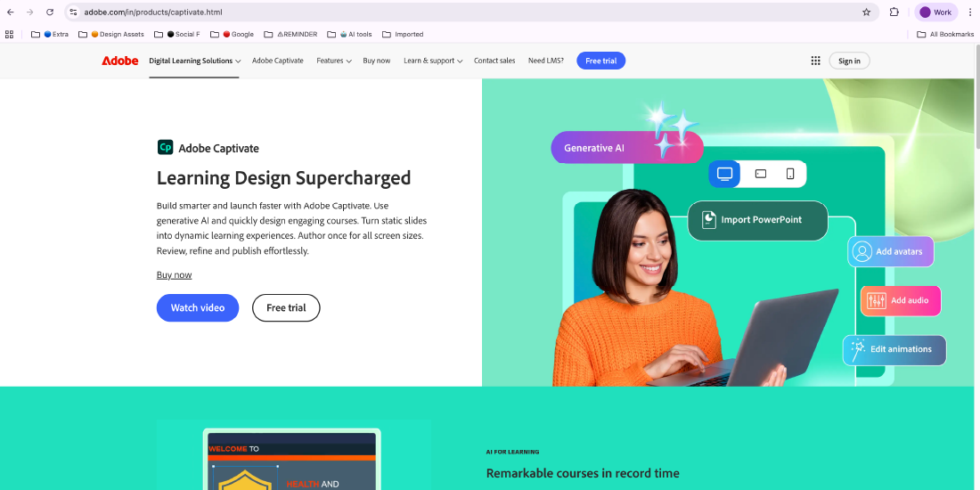Open the Chrome three-dot menu
Image resolution: width=980 pixels, height=490 pixels.
pos(970,12)
